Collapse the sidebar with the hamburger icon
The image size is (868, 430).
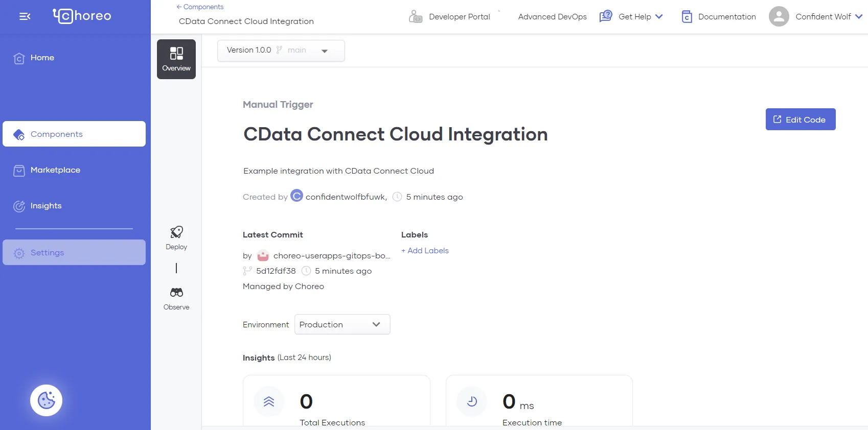[x=25, y=16]
